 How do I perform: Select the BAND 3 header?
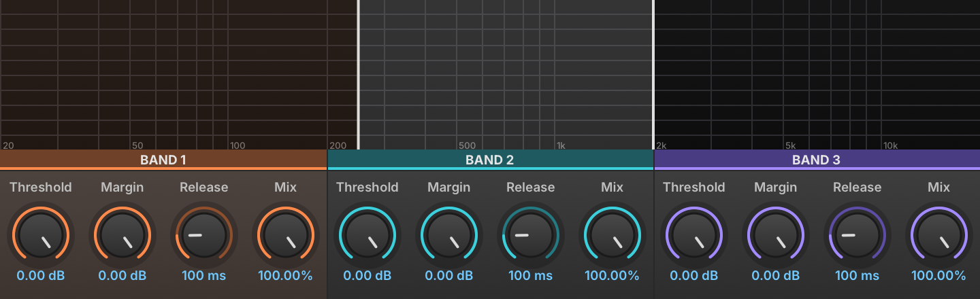[x=817, y=160]
